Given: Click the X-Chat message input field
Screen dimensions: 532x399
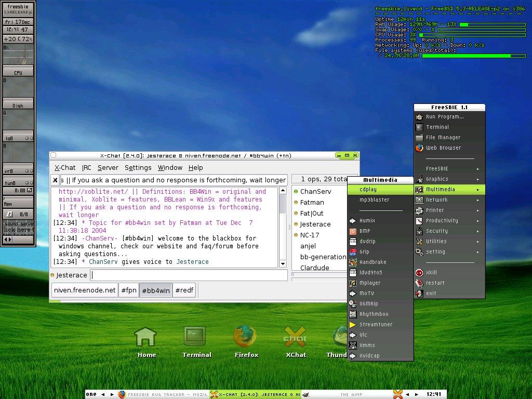Looking at the screenshot, I should pyautogui.click(x=189, y=275).
